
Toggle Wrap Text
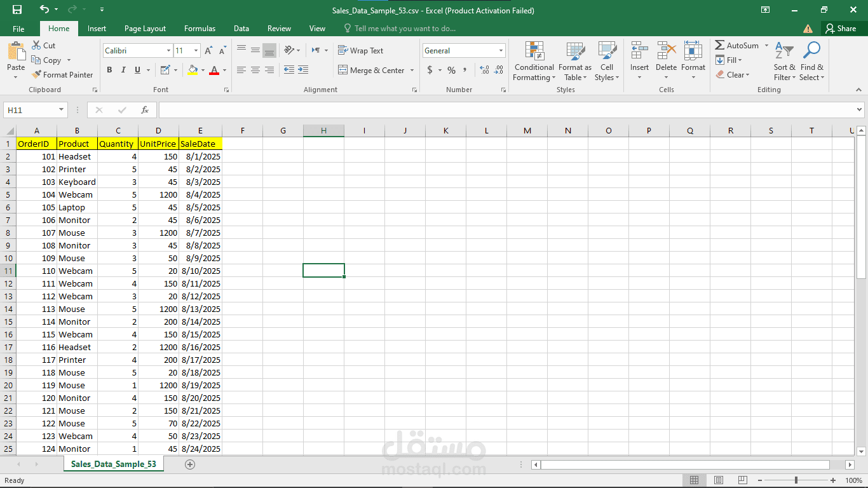pyautogui.click(x=360, y=50)
